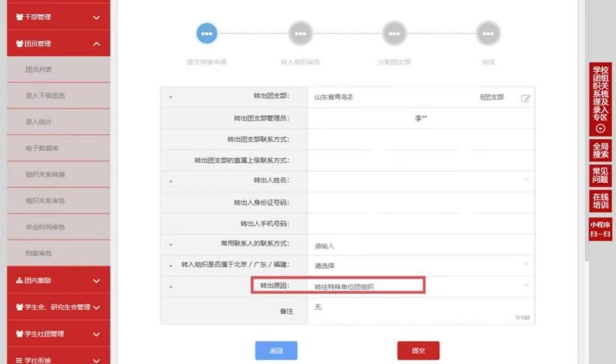Click the 分配团支部 step circle icon

(x=394, y=33)
